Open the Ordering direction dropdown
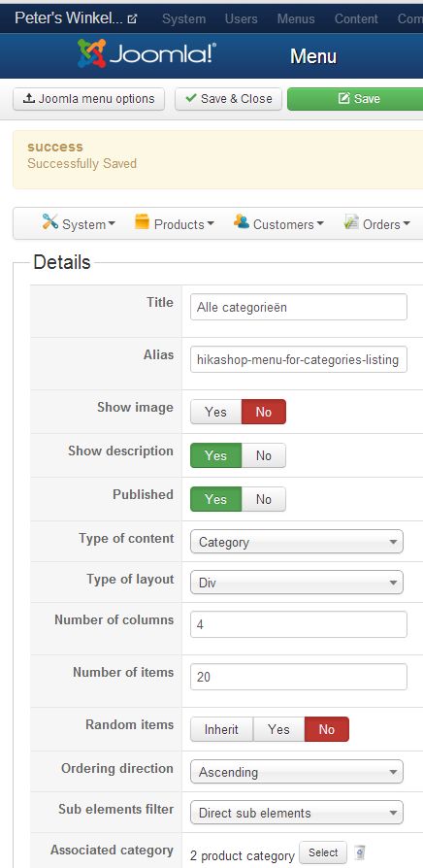This screenshot has height=868, width=423. [297, 772]
